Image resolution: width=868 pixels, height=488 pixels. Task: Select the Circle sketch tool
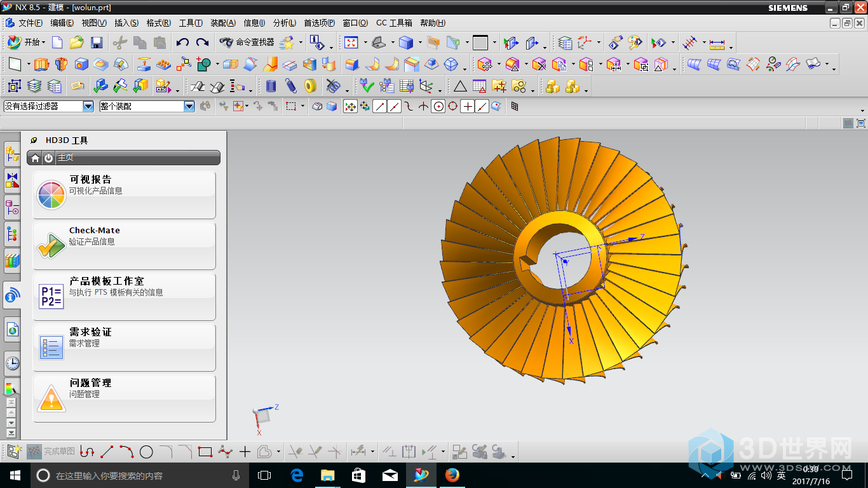(146, 452)
